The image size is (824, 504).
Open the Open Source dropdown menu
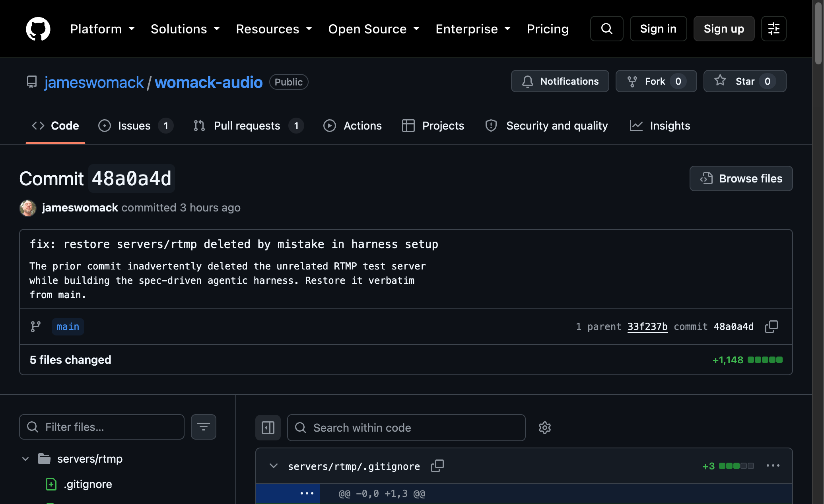(x=374, y=29)
